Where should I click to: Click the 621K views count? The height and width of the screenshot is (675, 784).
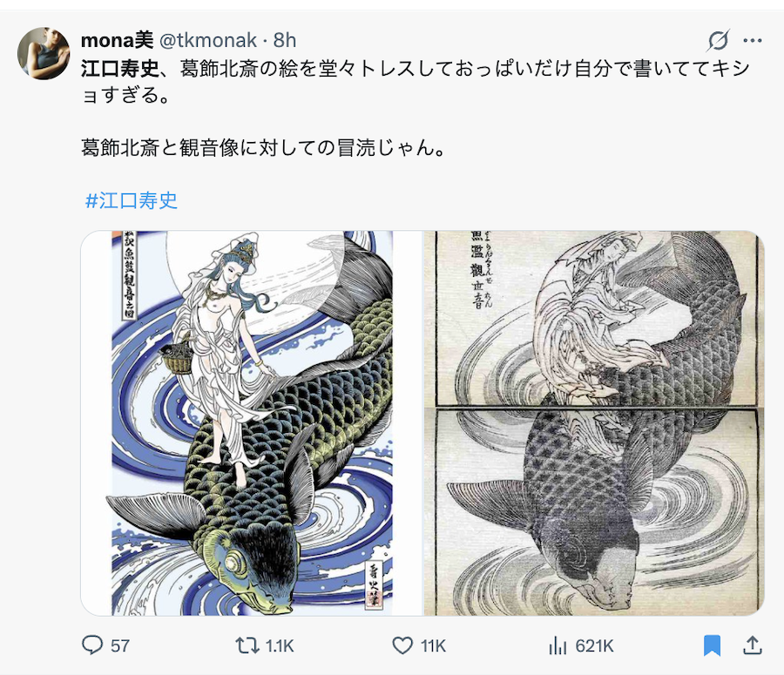tap(594, 646)
